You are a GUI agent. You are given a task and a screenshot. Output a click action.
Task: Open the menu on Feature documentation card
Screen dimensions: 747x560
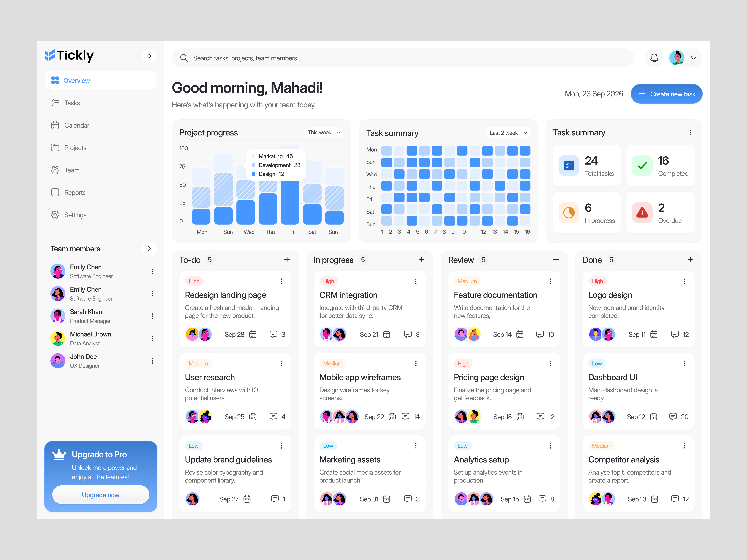pos(550,281)
